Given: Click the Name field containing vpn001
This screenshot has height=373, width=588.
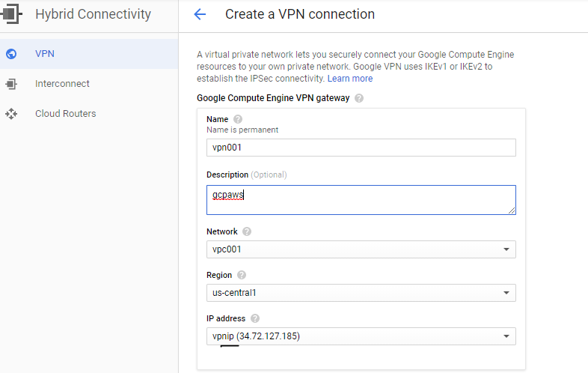Looking at the screenshot, I should 361,148.
